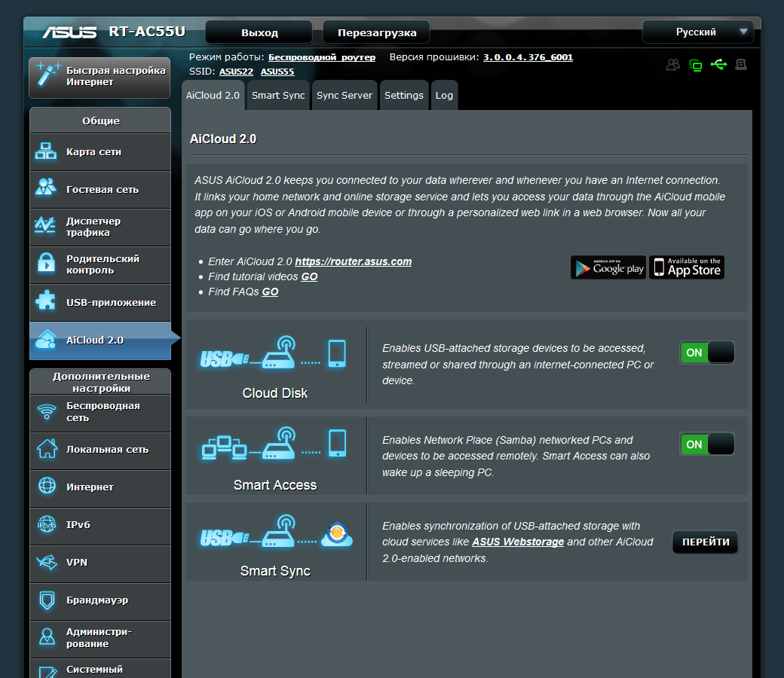Click the RT-AC55U model name
The width and height of the screenshot is (784, 678).
(x=147, y=32)
